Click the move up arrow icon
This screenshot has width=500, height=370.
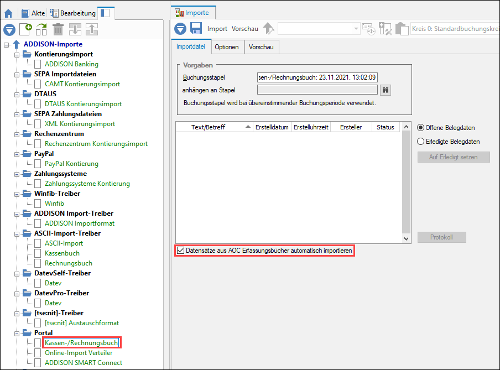click(92, 29)
